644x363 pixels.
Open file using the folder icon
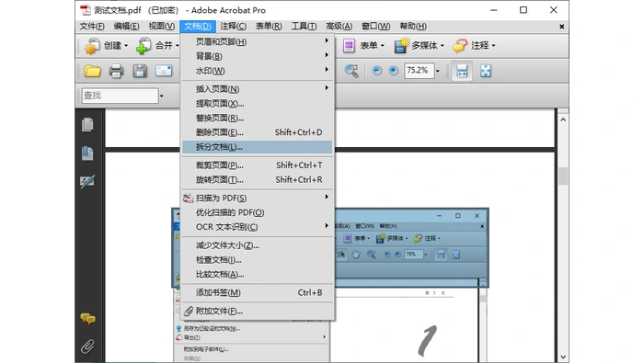pyautogui.click(x=92, y=71)
